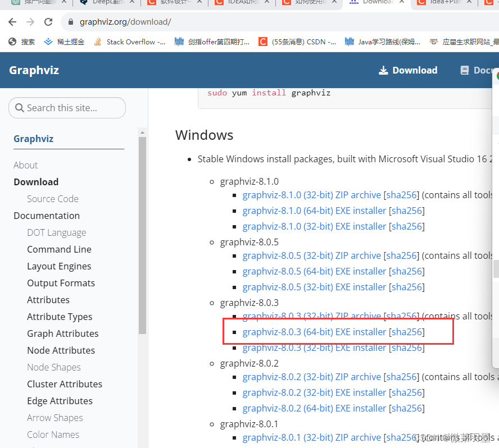Open Color Names in the sidebar
This screenshot has height=448, width=499.
pyautogui.click(x=53, y=435)
